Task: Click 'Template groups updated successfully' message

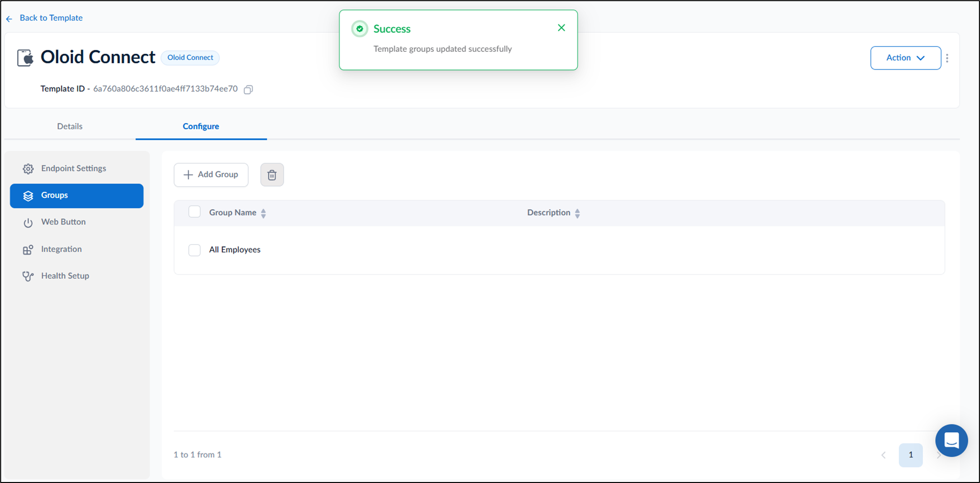Action: pyautogui.click(x=443, y=49)
